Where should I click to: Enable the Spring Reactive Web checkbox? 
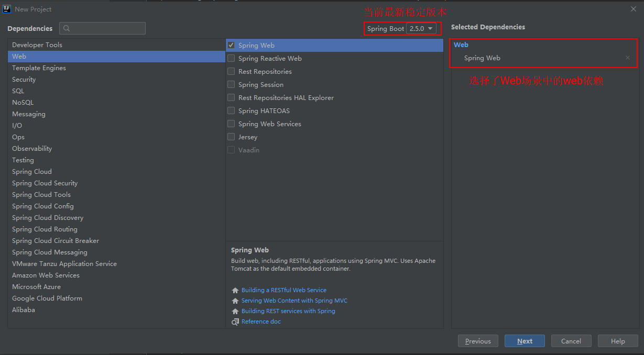click(231, 59)
